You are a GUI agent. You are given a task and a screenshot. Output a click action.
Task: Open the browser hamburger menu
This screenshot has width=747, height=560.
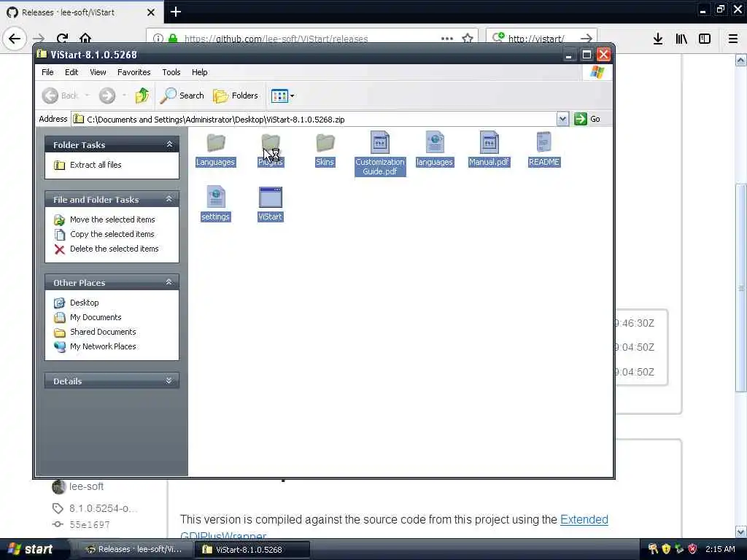pos(732,39)
